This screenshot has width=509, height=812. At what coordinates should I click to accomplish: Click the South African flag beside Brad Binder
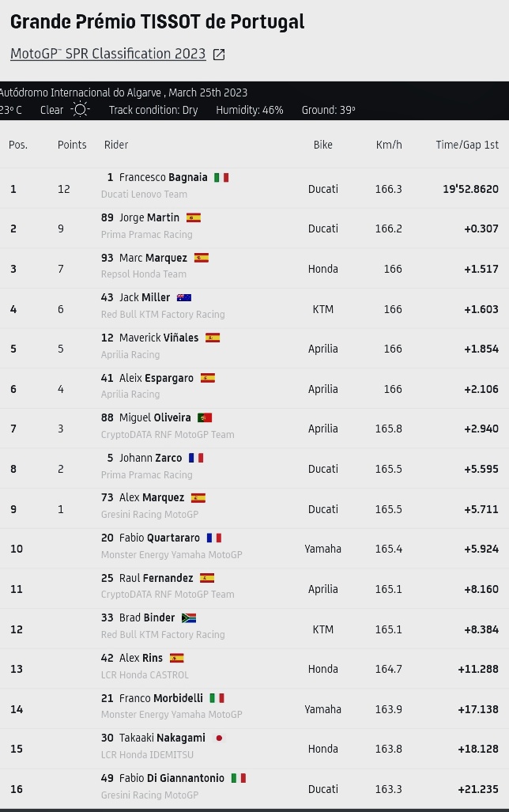189,617
